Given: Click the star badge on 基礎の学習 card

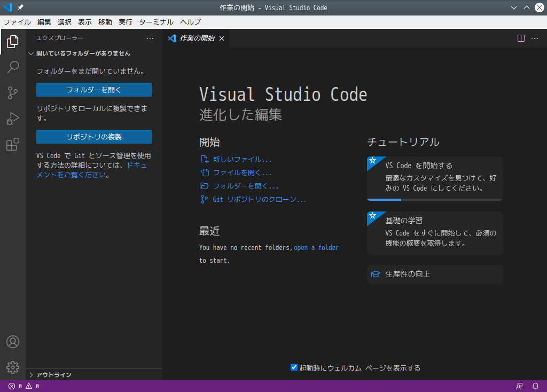Looking at the screenshot, I should [x=372, y=216].
